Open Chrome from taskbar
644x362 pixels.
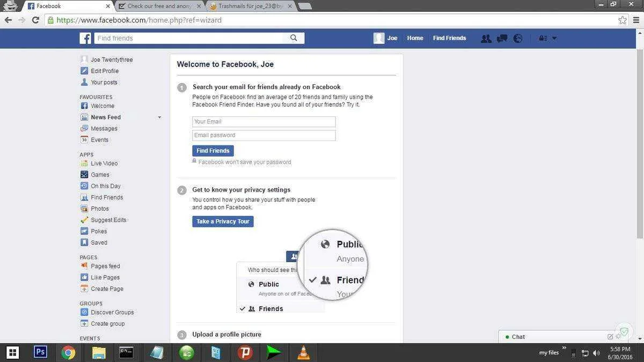click(68, 352)
